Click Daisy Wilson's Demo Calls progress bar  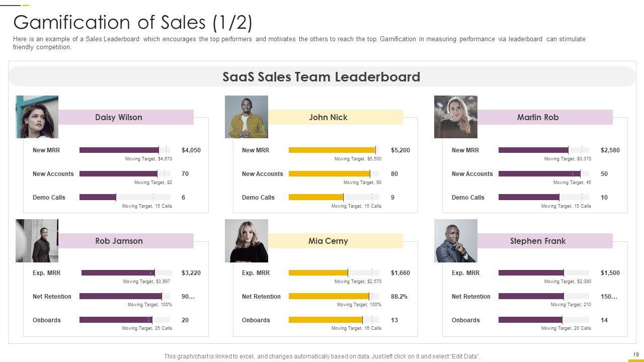(98, 197)
